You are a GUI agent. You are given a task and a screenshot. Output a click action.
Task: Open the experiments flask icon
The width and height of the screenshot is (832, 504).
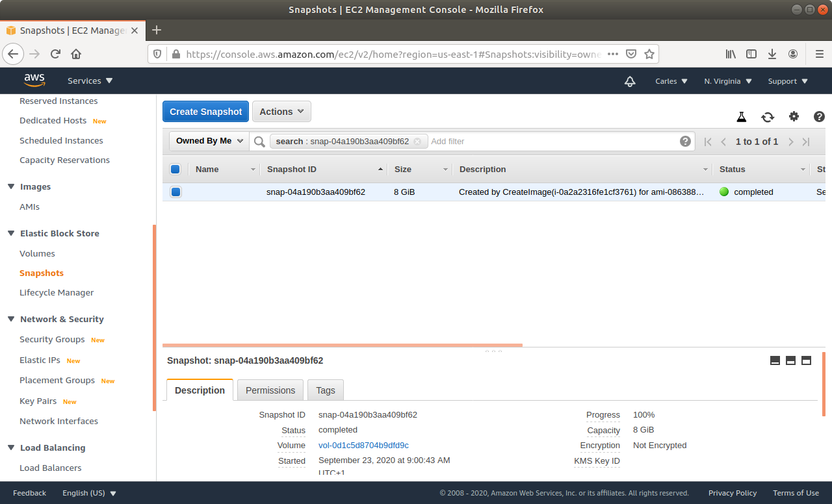(x=741, y=117)
